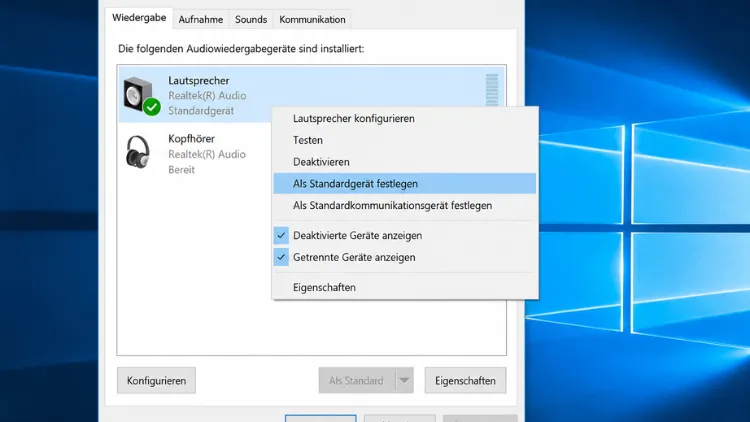
Task: Expand the Als Standard dropdown arrow
Action: pos(404,380)
